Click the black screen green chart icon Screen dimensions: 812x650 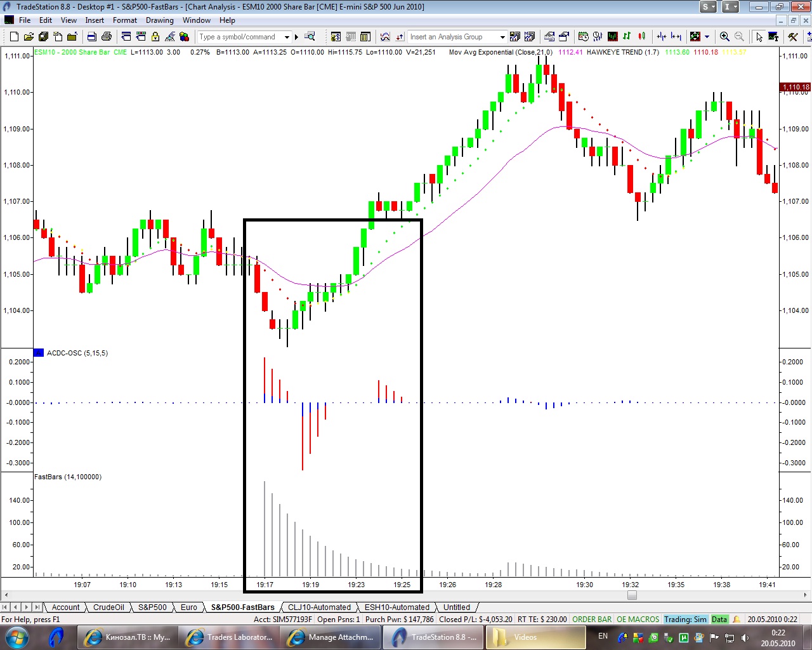click(613, 37)
